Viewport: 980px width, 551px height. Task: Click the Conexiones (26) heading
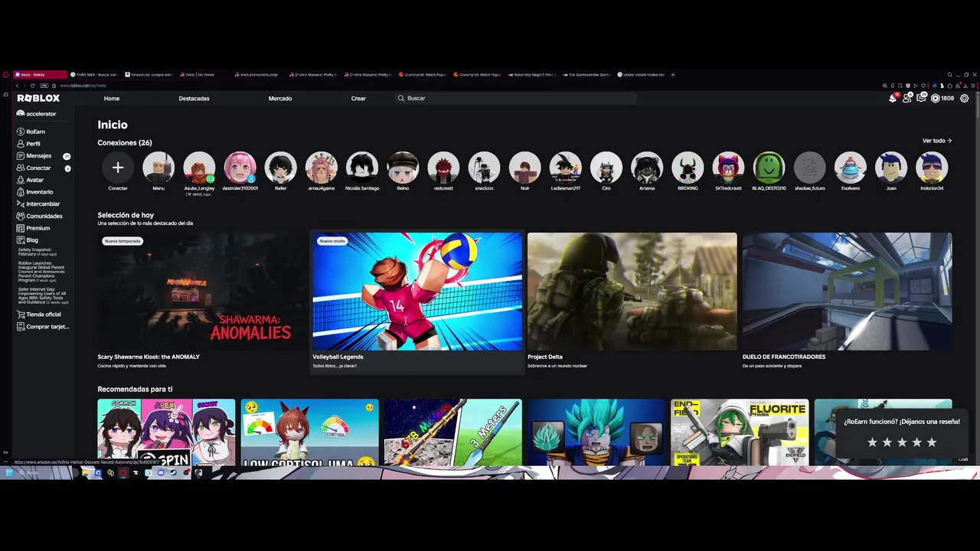coord(125,142)
